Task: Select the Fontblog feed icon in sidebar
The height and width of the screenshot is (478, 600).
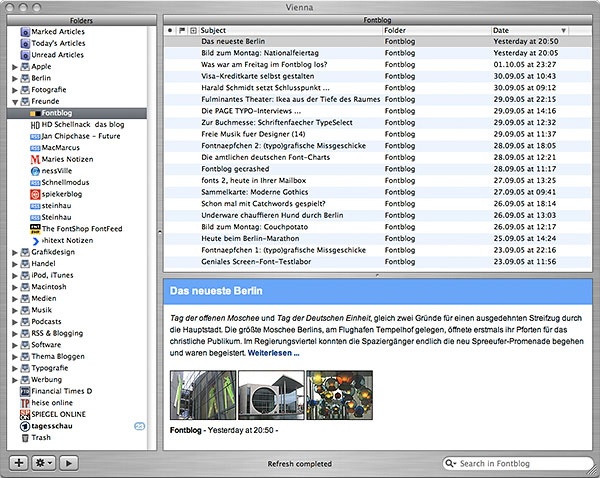Action: (x=35, y=113)
